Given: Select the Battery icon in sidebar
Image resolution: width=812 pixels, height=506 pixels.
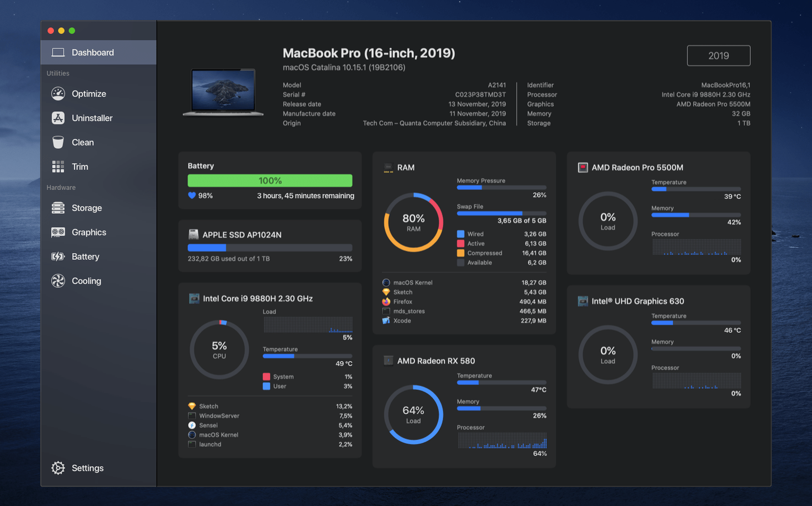Looking at the screenshot, I should click(x=58, y=257).
